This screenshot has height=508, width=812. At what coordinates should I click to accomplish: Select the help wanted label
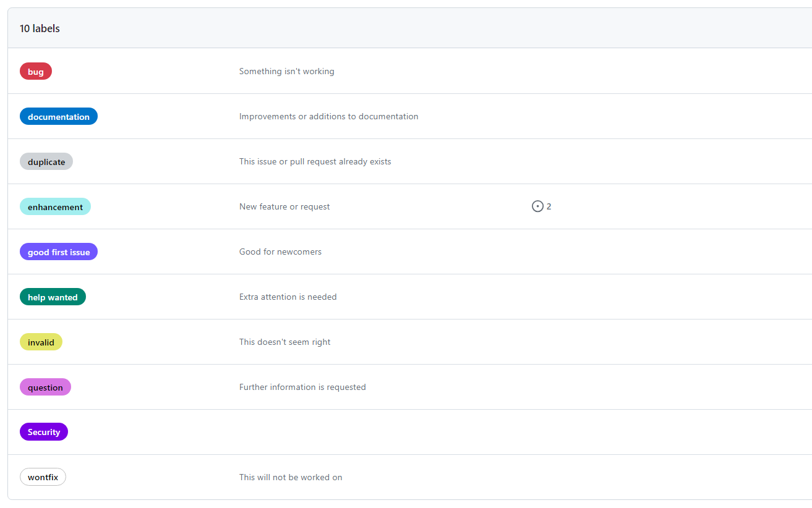[x=53, y=297]
